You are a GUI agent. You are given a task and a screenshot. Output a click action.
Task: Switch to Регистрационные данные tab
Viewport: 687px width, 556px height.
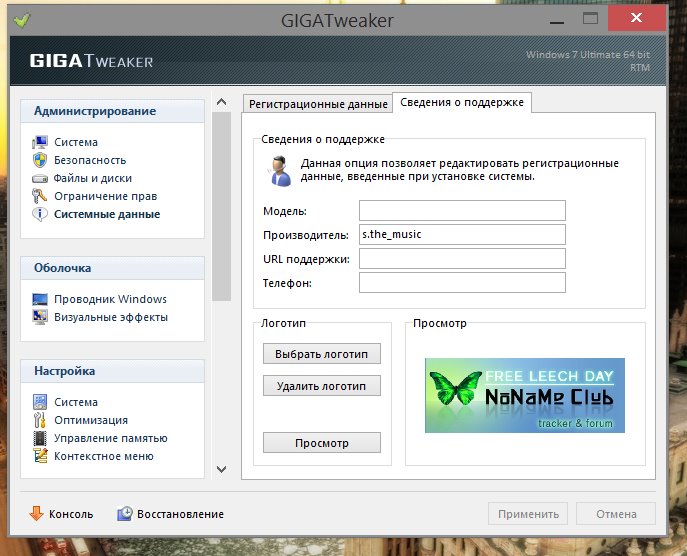coord(318,104)
